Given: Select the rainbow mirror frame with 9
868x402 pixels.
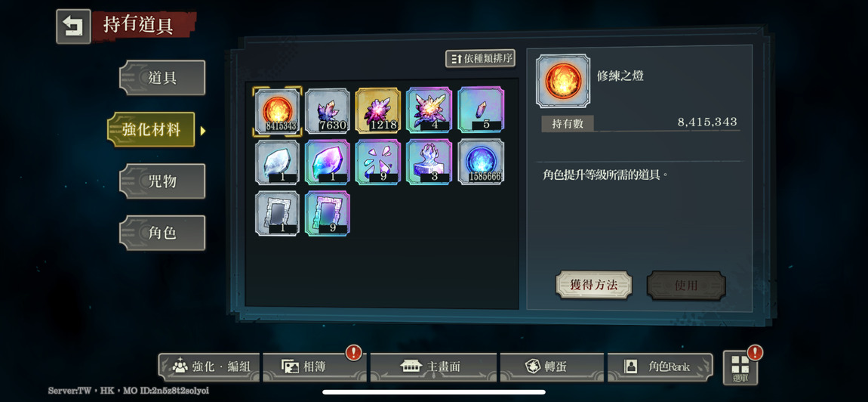Looking at the screenshot, I should (328, 214).
